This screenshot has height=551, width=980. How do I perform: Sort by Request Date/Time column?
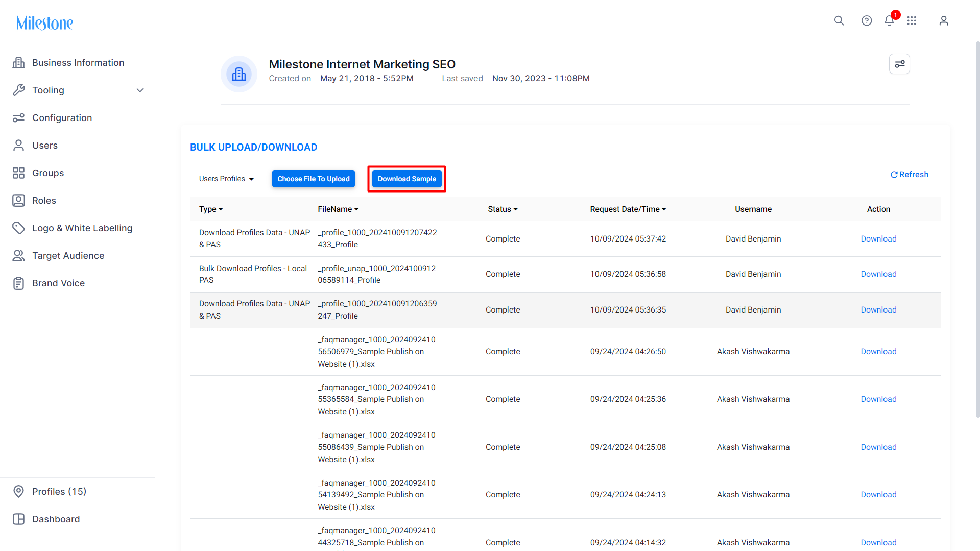click(x=628, y=209)
